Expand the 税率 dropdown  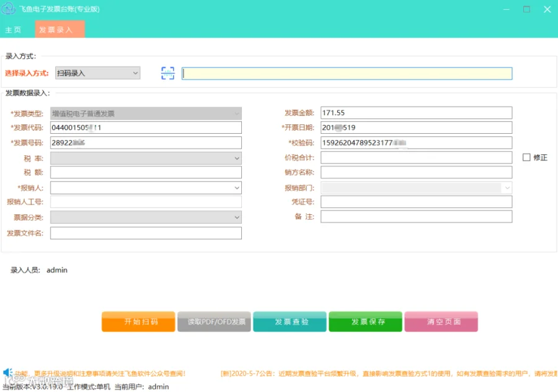(x=146, y=158)
